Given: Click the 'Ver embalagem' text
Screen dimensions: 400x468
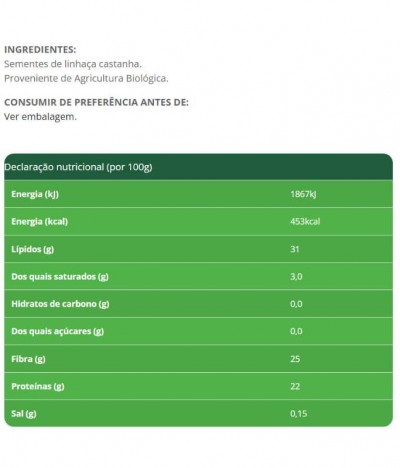Looking at the screenshot, I should coord(40,117).
